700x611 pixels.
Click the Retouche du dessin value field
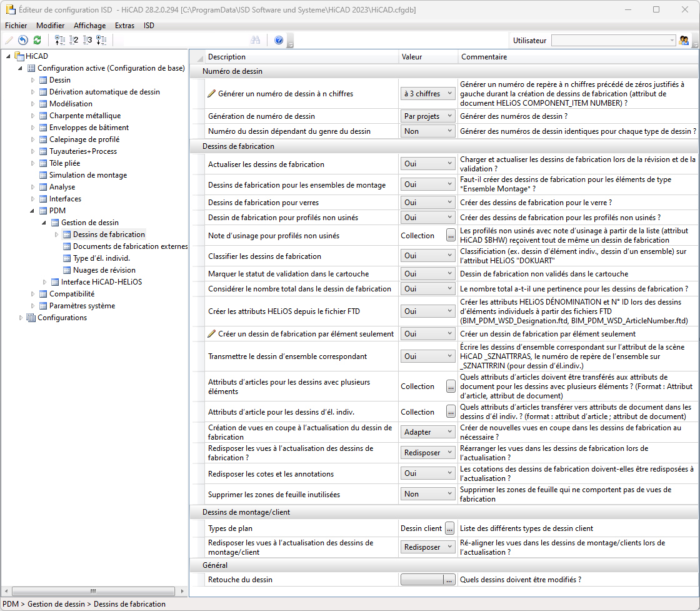click(422, 580)
